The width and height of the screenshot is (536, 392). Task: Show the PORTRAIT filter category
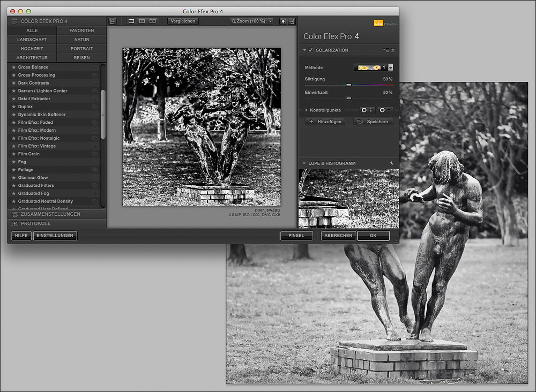[81, 49]
